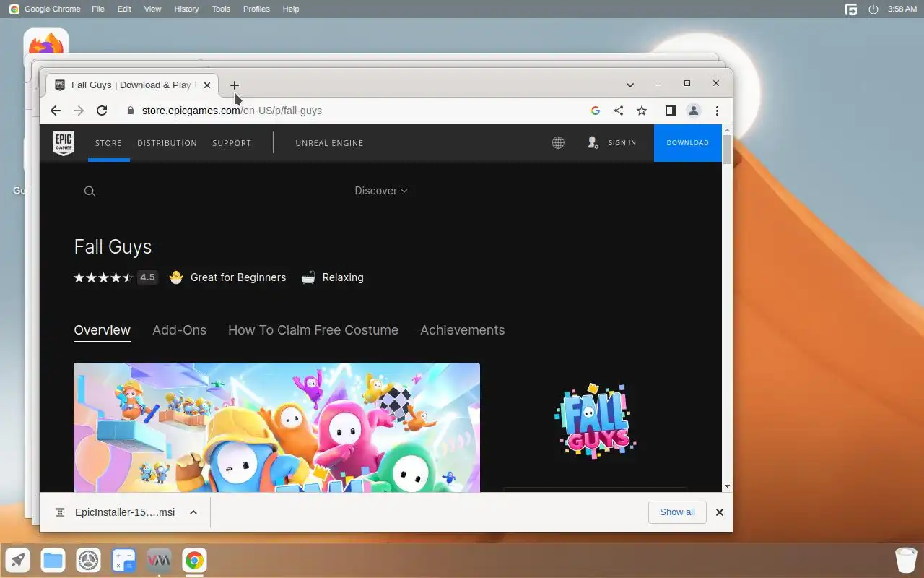Dismiss the downloads bar
The height and width of the screenshot is (578, 924).
719,512
